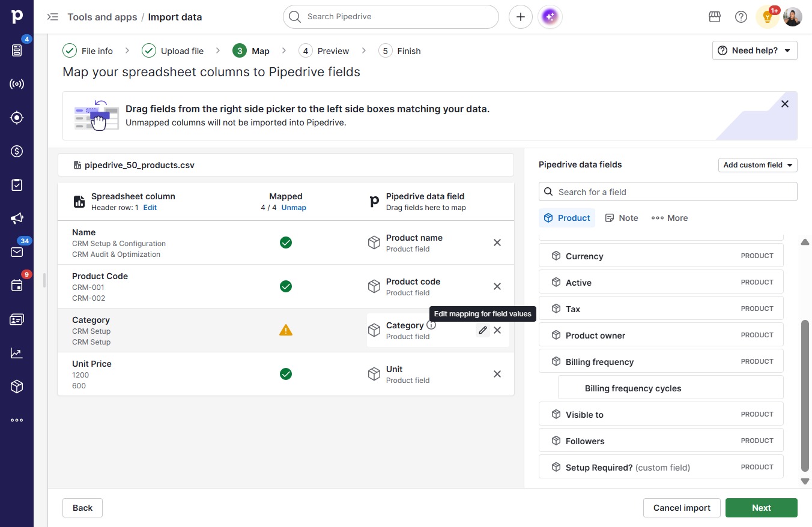Open Insights chart icon in sidebar
812x527 pixels.
coord(17,353)
